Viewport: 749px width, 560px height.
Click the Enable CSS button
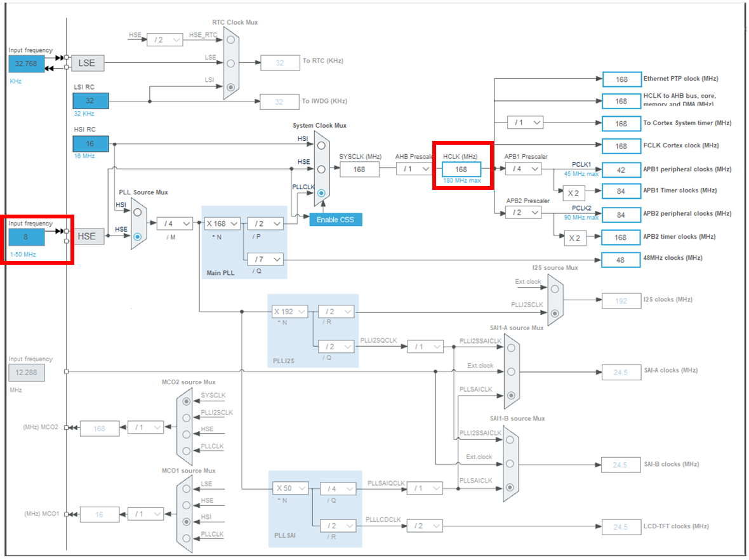click(x=335, y=220)
